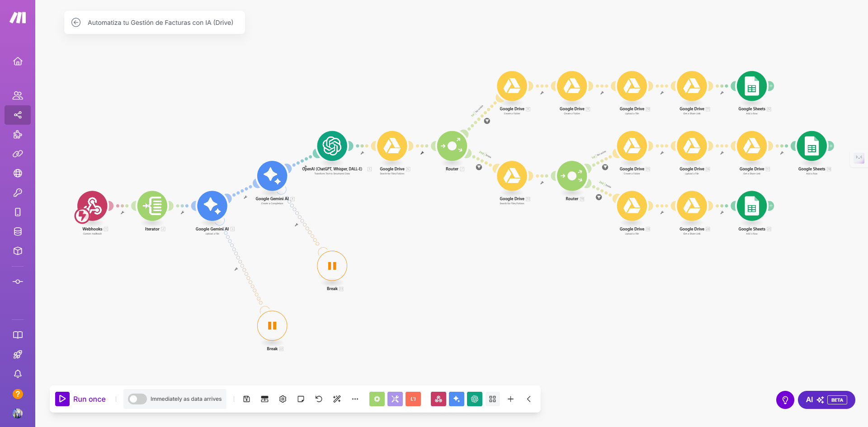The height and width of the screenshot is (427, 868).
Task: Toggle the scheduling switch on
Action: 137,399
